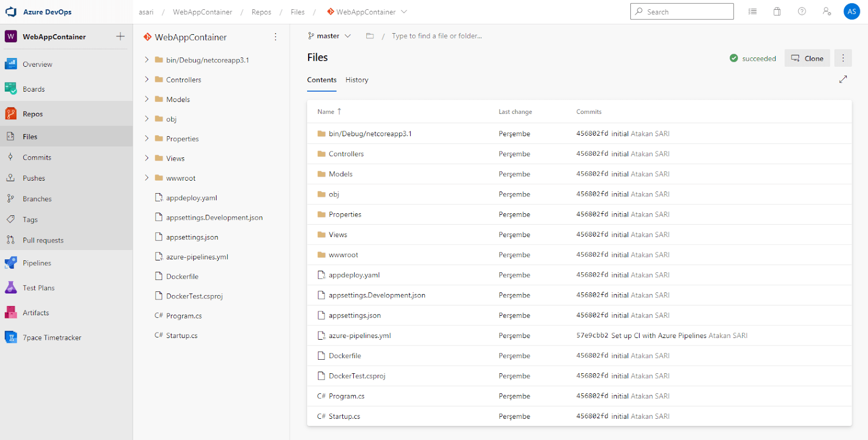Open the Boards hub icon
The height and width of the screenshot is (440, 868).
11,89
